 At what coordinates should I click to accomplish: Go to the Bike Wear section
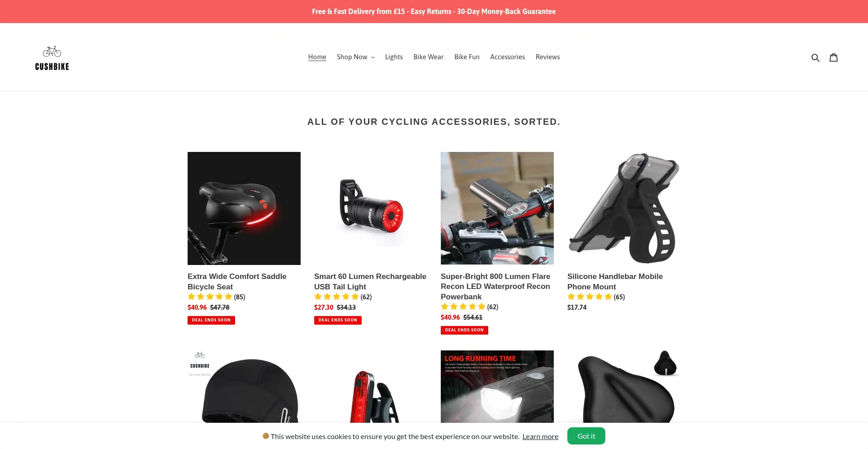428,57
